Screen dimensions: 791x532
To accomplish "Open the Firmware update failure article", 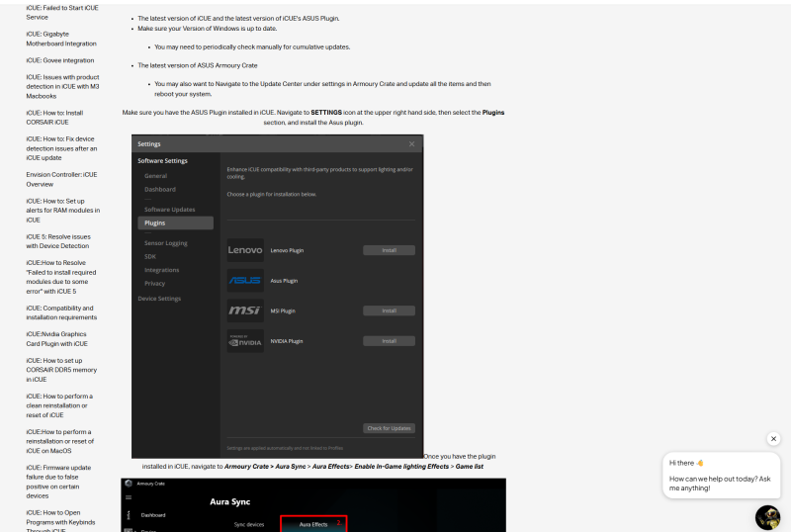I will pyautogui.click(x=58, y=482).
